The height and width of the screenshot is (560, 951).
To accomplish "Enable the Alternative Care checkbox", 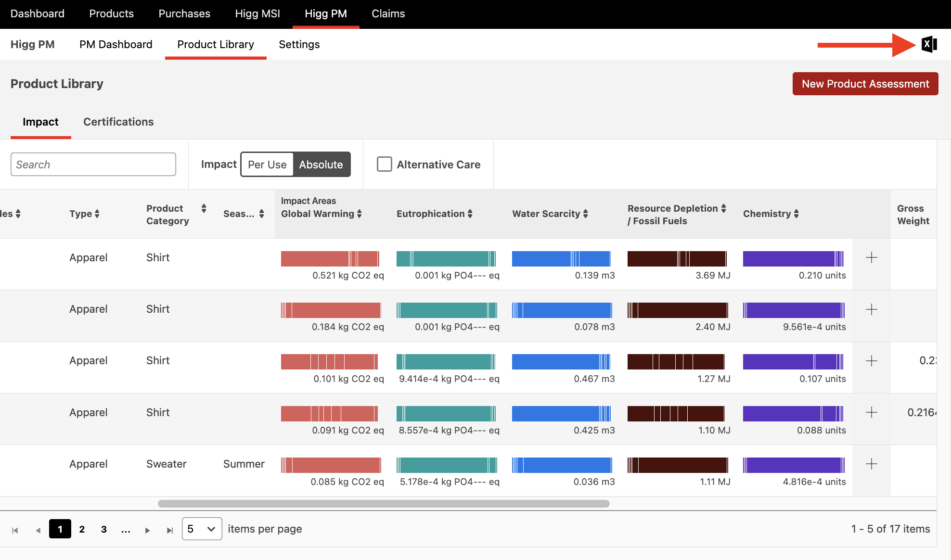I will [384, 164].
